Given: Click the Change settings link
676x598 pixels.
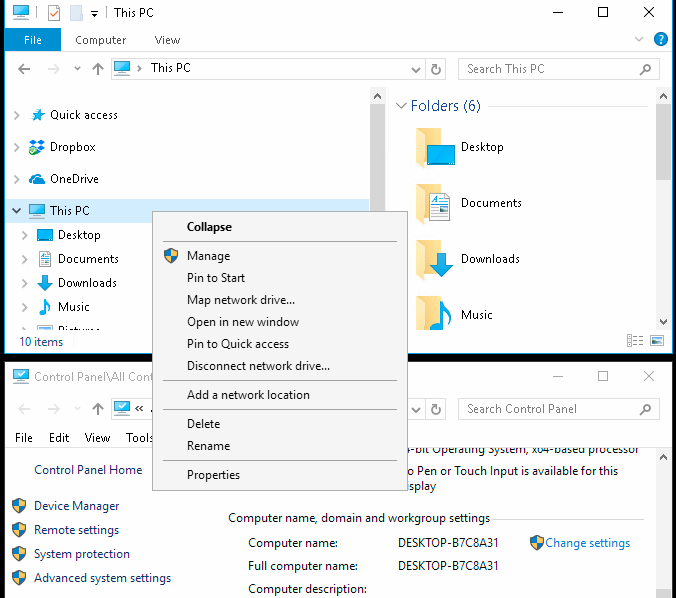Looking at the screenshot, I should 587,543.
